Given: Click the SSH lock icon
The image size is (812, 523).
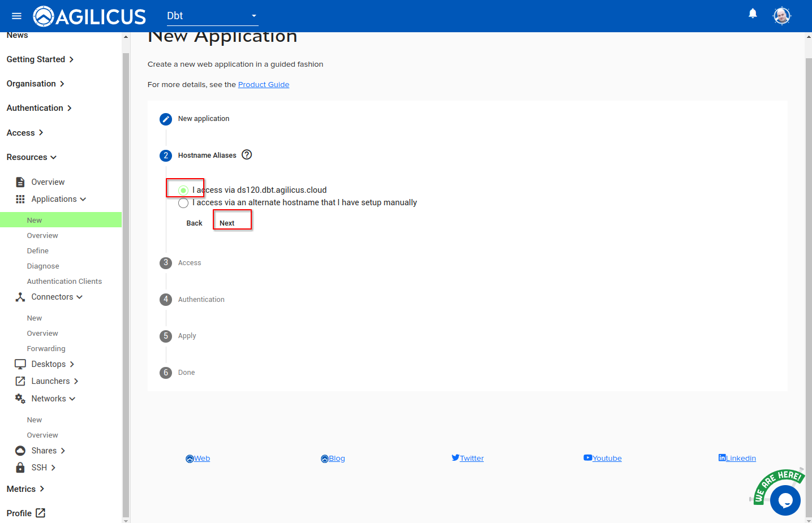Looking at the screenshot, I should (x=20, y=468).
